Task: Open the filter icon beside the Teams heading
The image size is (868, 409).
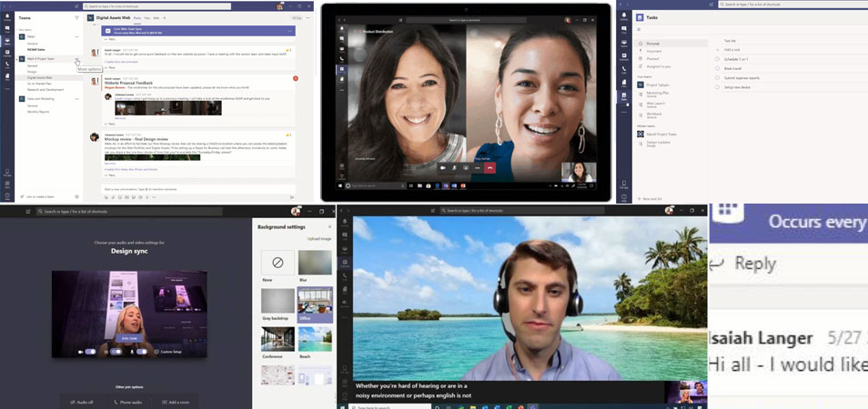Action: [76, 17]
